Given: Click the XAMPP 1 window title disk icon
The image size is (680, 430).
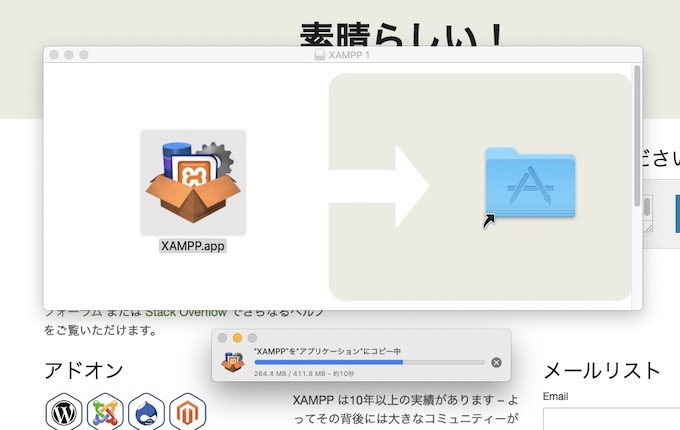Looking at the screenshot, I should tap(320, 55).
